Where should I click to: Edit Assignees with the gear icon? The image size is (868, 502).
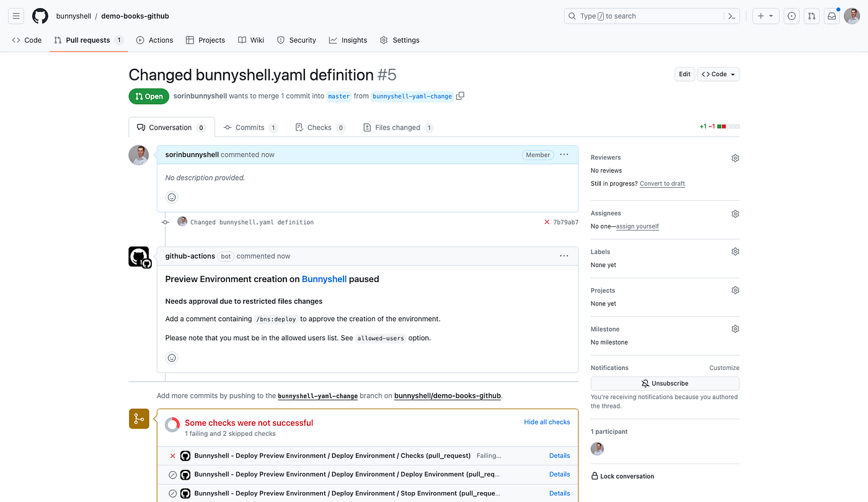(x=735, y=214)
